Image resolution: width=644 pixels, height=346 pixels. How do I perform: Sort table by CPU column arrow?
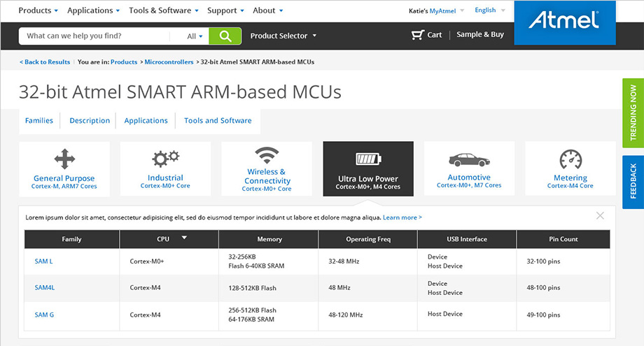184,238
